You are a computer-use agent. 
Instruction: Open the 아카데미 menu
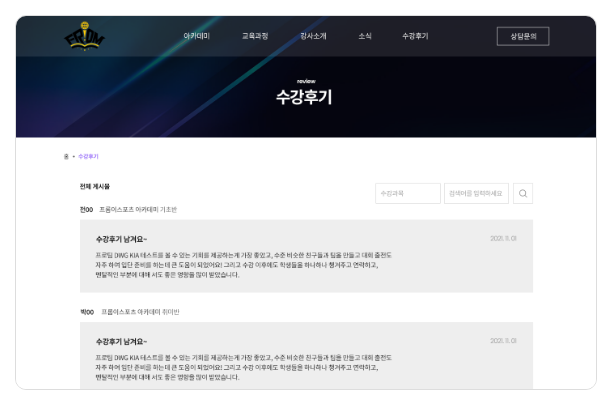[x=196, y=36]
